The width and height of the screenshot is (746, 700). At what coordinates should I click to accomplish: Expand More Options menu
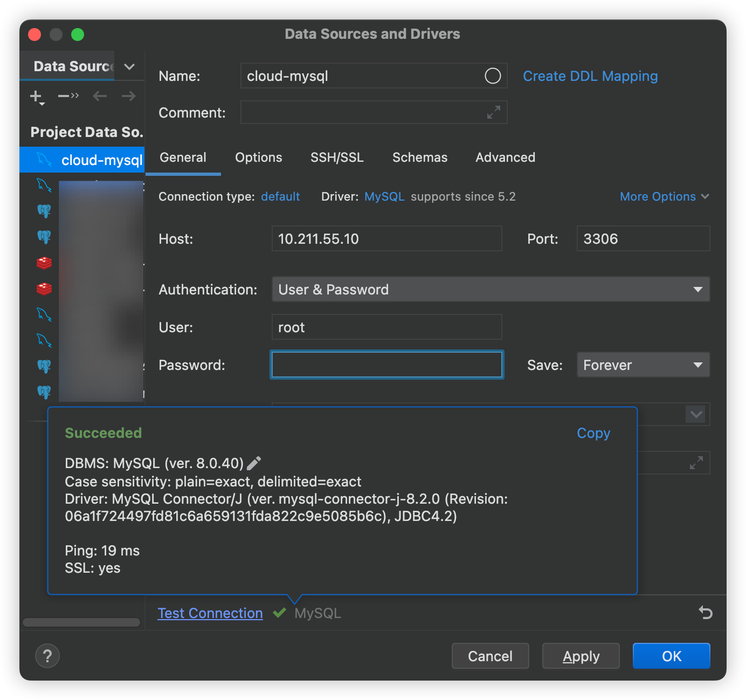pyautogui.click(x=664, y=196)
